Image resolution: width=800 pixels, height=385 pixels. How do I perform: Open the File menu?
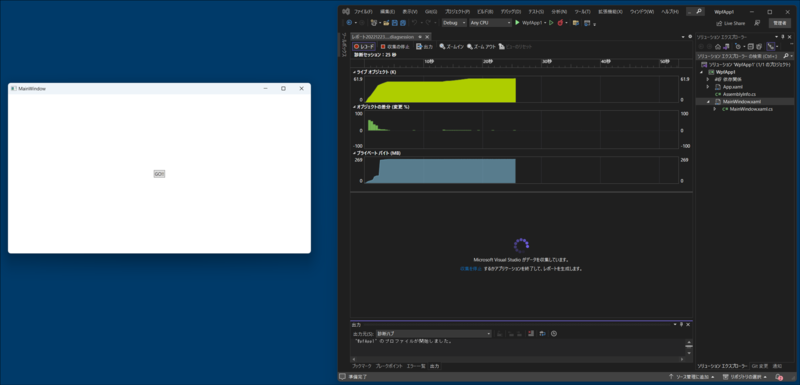click(x=363, y=11)
